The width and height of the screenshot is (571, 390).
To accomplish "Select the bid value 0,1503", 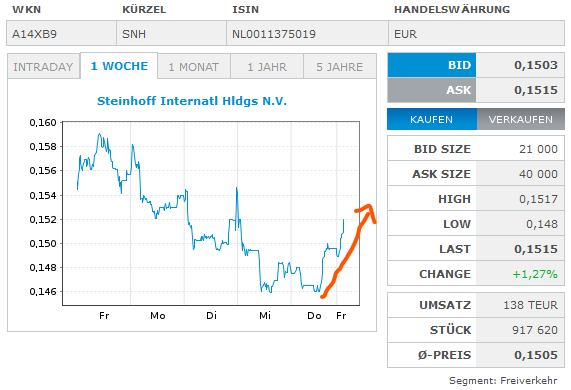I will click(x=536, y=65).
